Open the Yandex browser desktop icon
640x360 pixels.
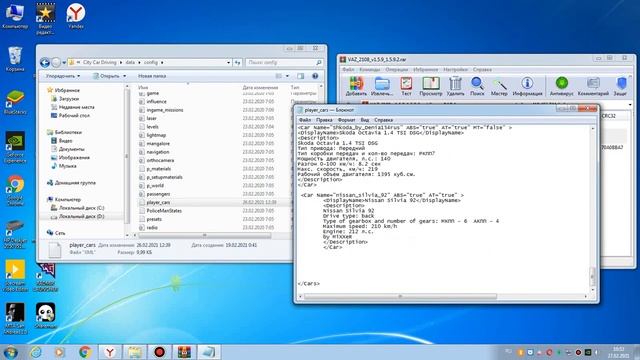[76, 16]
